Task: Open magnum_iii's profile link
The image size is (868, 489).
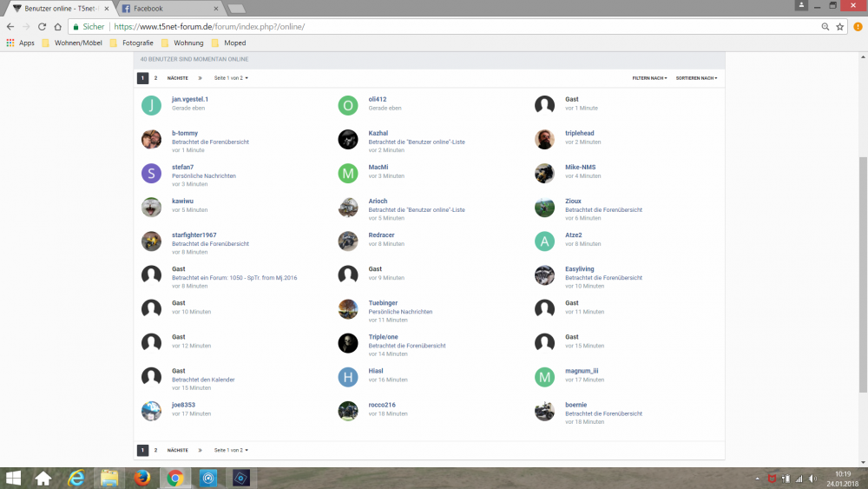Action: [x=582, y=371]
